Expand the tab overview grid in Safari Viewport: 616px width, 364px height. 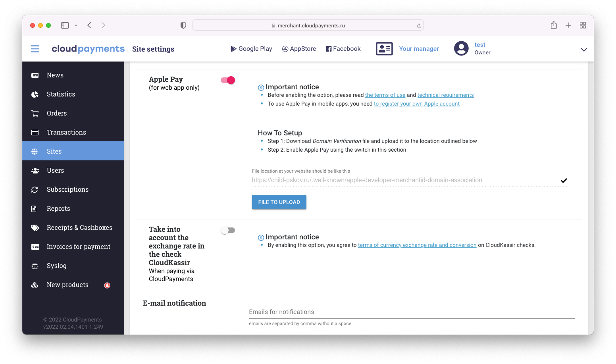click(583, 25)
